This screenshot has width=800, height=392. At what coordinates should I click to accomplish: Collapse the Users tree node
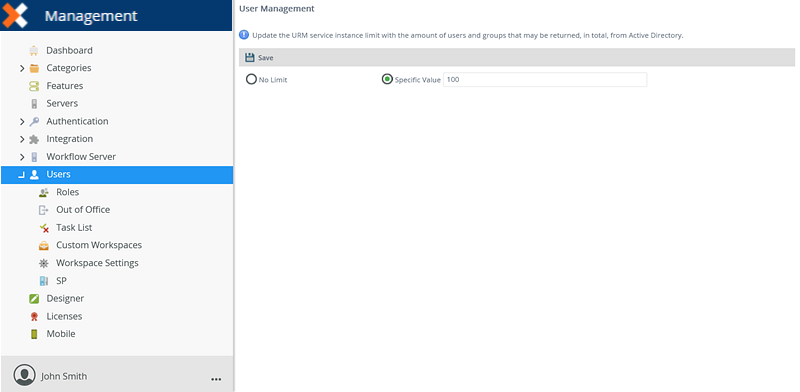point(21,175)
